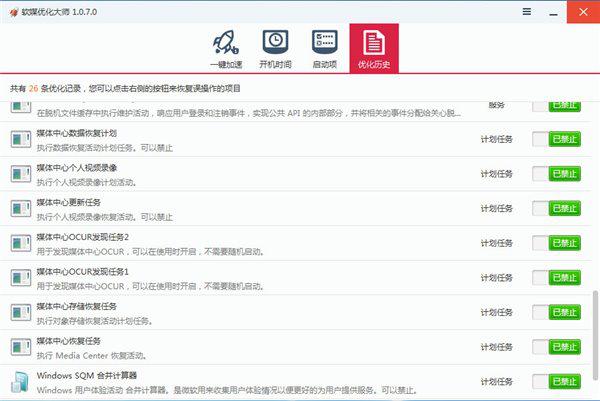Click the 媒体中心OCUR发现任务2 item icon
This screenshot has height=401, width=600.
[x=21, y=243]
